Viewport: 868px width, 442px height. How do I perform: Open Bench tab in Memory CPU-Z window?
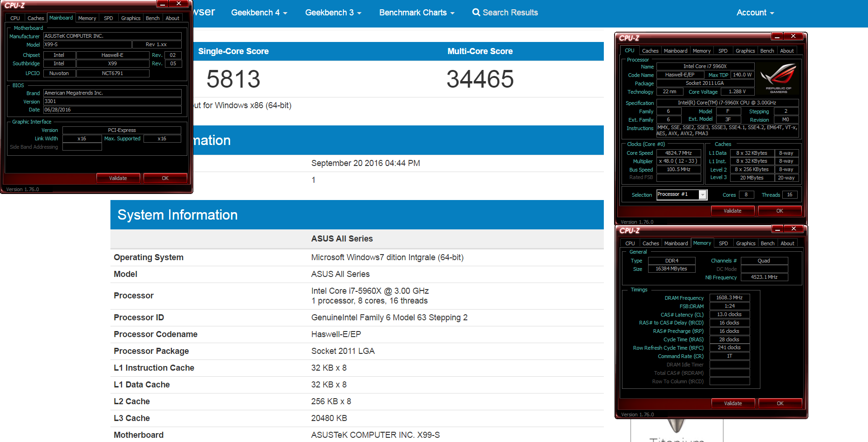[x=767, y=243]
